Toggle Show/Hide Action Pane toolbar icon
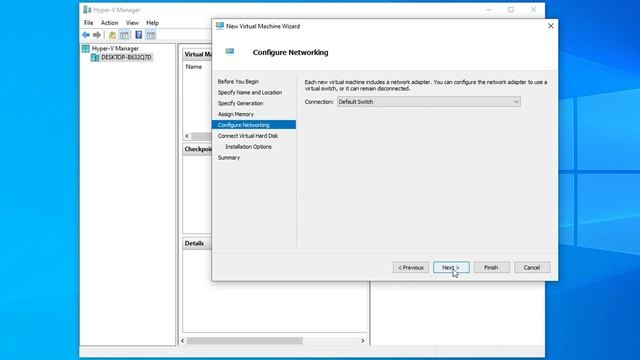The height and width of the screenshot is (360, 640). coord(151,35)
